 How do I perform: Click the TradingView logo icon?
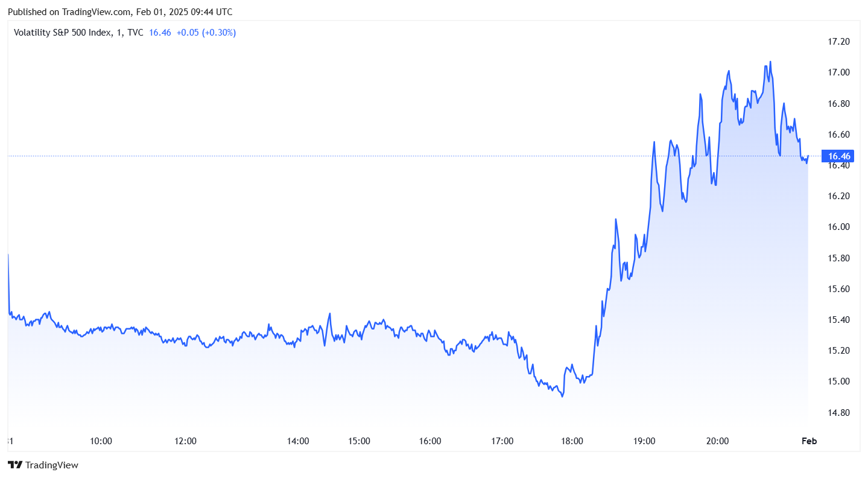15,465
